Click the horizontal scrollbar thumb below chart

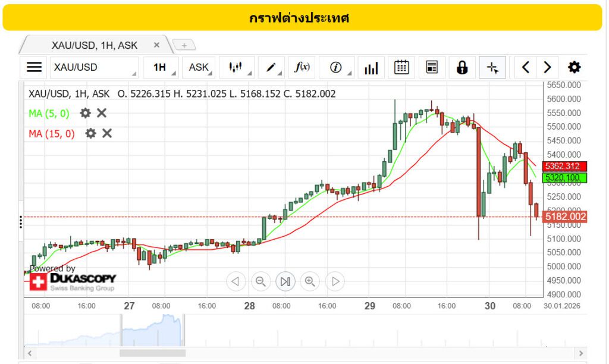click(152, 353)
